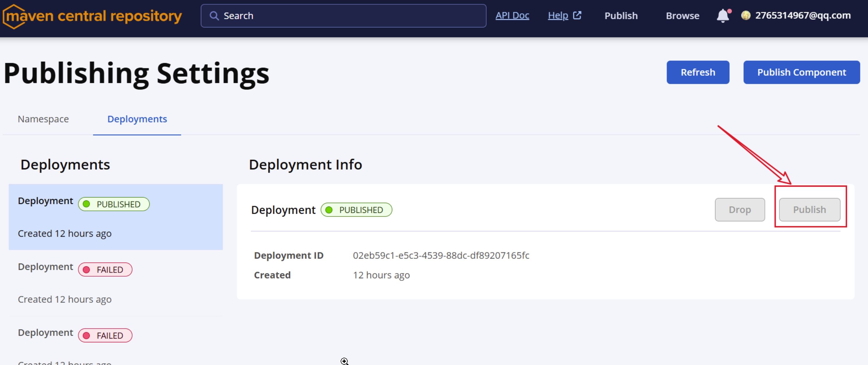
Task: Click the Deployment ID value 02eb59c1-e5c3-4539-88dc-df89207165fc
Action: pyautogui.click(x=441, y=256)
